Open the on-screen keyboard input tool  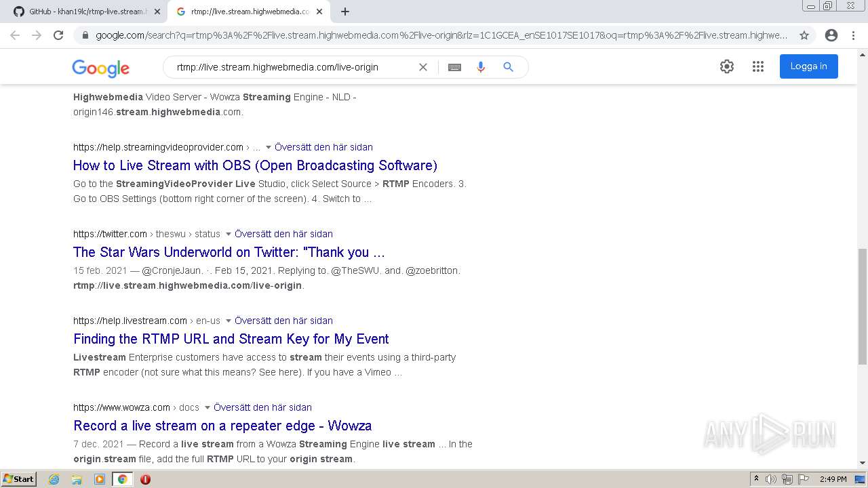(x=454, y=67)
